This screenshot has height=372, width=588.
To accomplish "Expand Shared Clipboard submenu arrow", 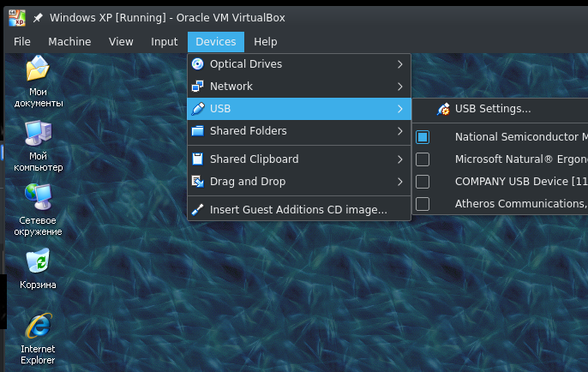I will click(x=399, y=159).
